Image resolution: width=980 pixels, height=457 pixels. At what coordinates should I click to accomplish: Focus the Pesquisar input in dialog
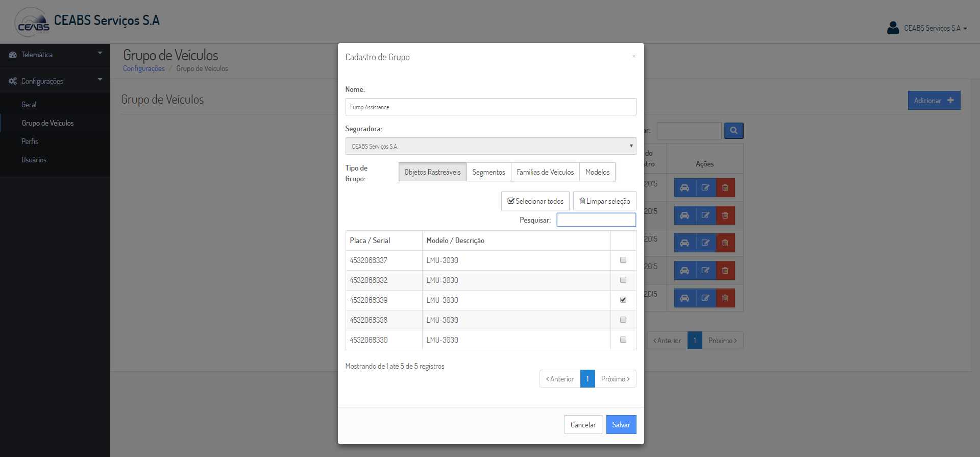[x=596, y=220]
